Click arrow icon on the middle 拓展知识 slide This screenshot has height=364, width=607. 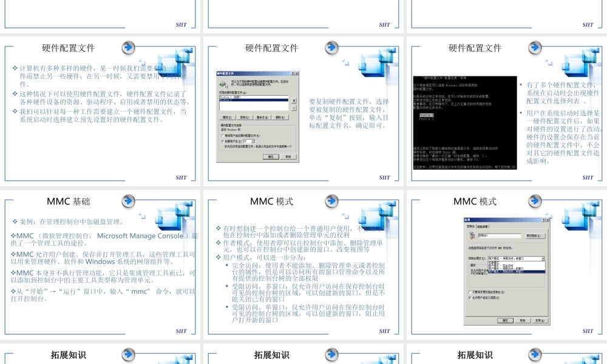coord(331,354)
